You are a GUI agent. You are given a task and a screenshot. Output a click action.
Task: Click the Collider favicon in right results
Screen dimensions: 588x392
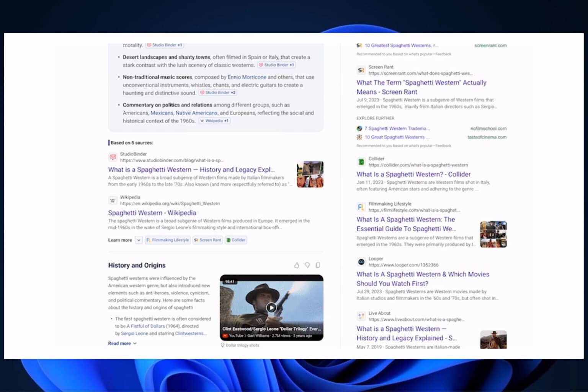361,162
